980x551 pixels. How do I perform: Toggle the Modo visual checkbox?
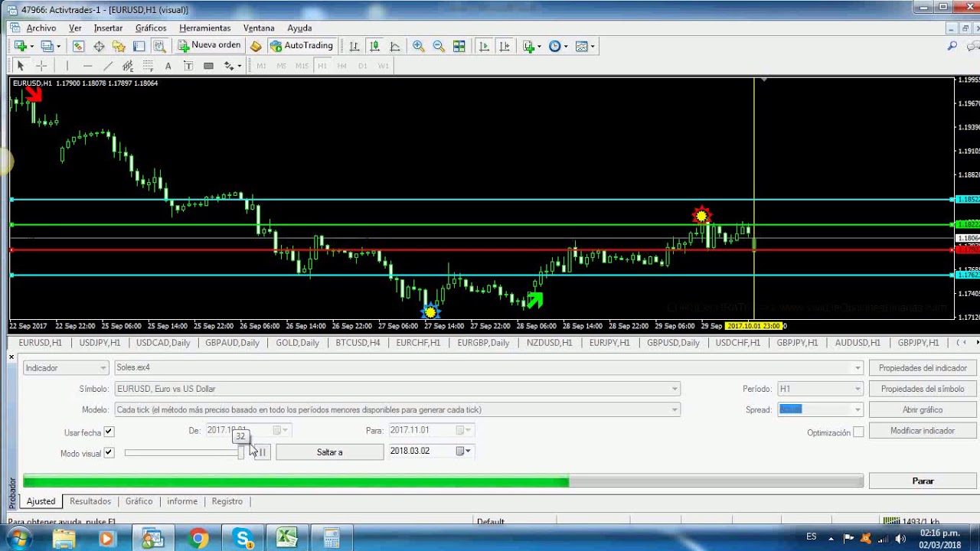point(109,453)
